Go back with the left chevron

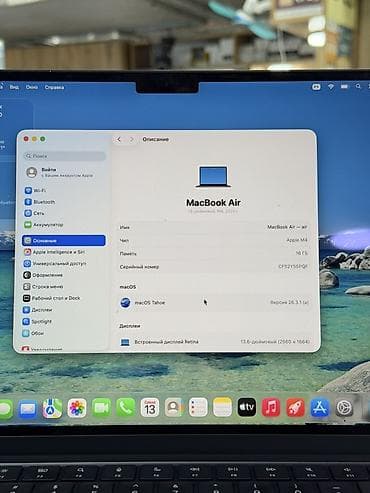(x=119, y=140)
